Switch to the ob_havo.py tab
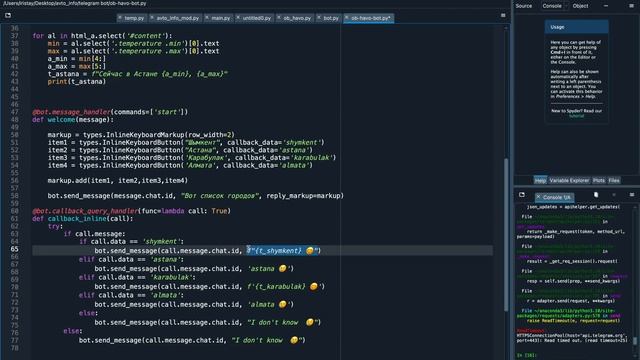Viewport: 640px width, 360px height. (x=297, y=18)
